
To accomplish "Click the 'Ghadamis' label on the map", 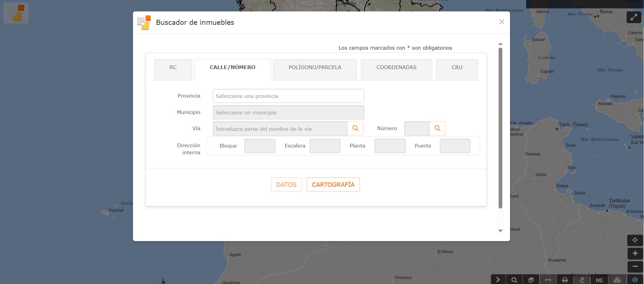I will click(557, 260).
